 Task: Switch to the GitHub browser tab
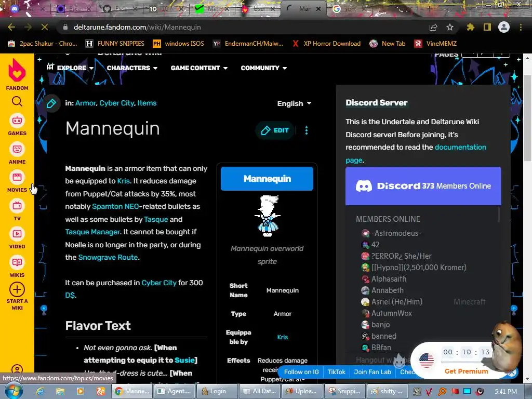tap(120, 9)
